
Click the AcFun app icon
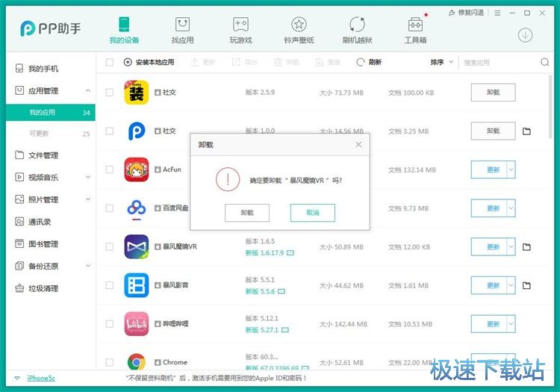pos(137,169)
